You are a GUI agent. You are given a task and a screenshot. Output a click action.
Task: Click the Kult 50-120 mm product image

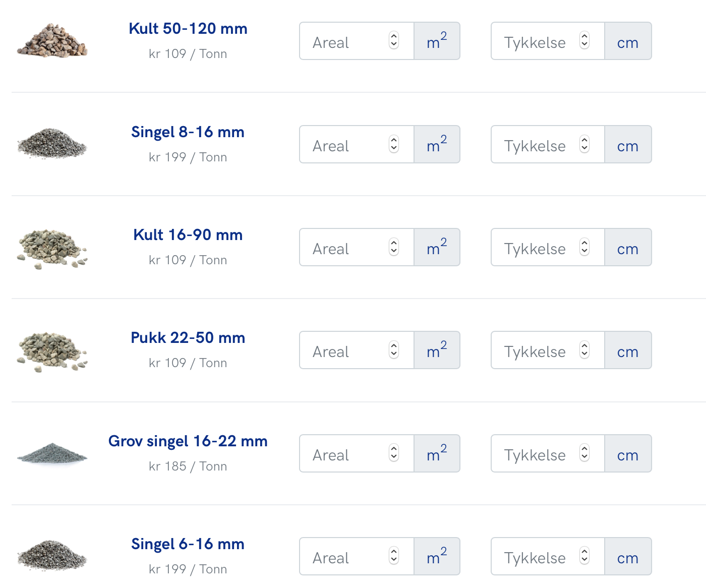[52, 40]
